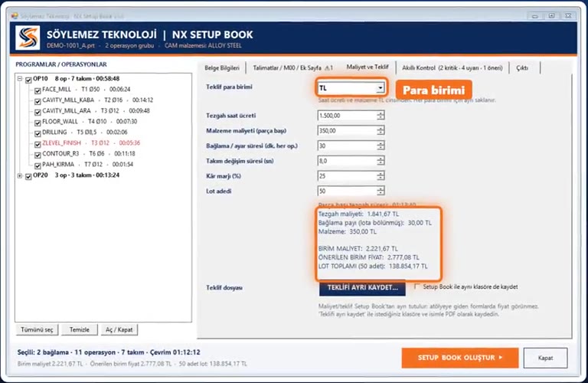
Task: Toggle the OP20 group checkbox
Action: tap(28, 176)
